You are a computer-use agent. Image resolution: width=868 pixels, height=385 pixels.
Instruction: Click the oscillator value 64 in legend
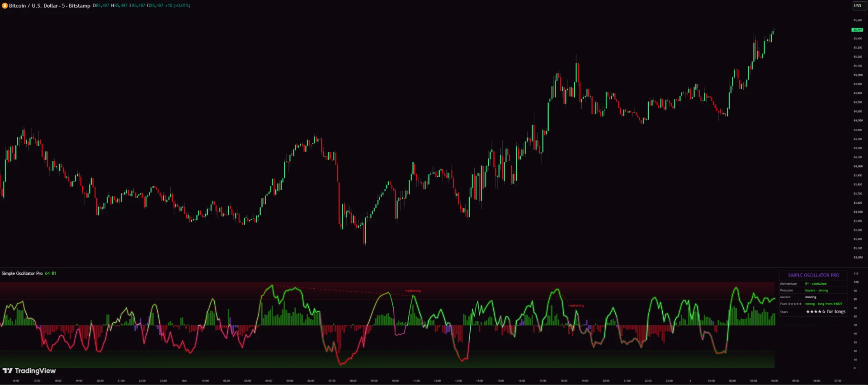47,273
